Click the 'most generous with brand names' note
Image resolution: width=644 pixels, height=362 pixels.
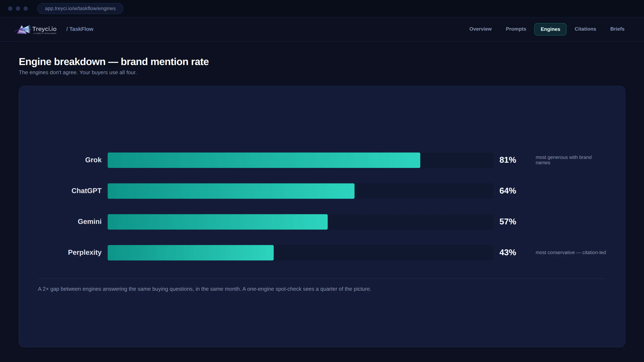point(563,160)
